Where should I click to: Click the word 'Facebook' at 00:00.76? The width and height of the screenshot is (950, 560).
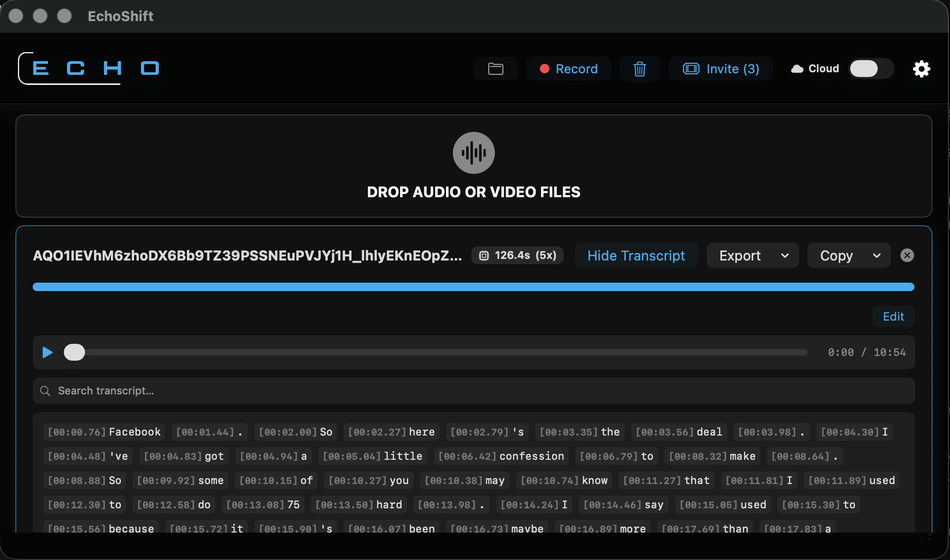point(104,432)
